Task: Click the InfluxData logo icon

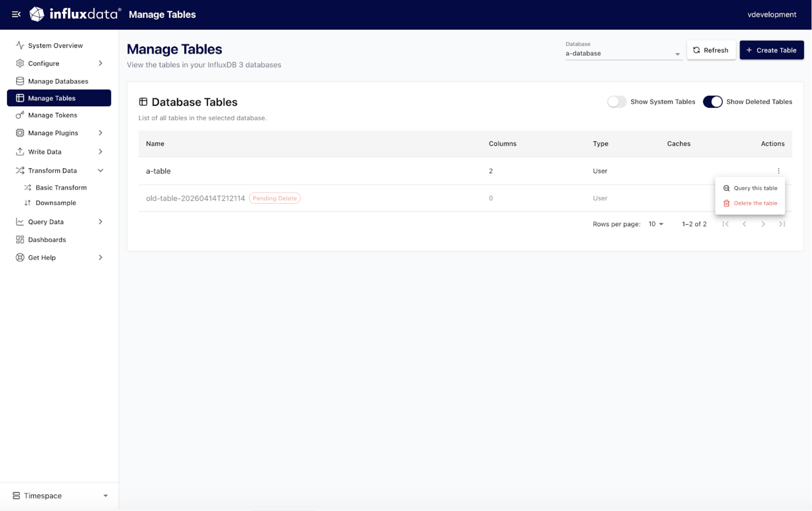Action: (37, 14)
